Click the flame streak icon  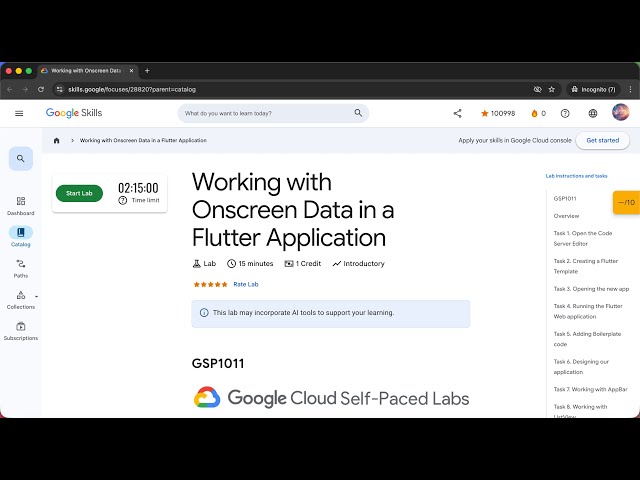pos(534,113)
